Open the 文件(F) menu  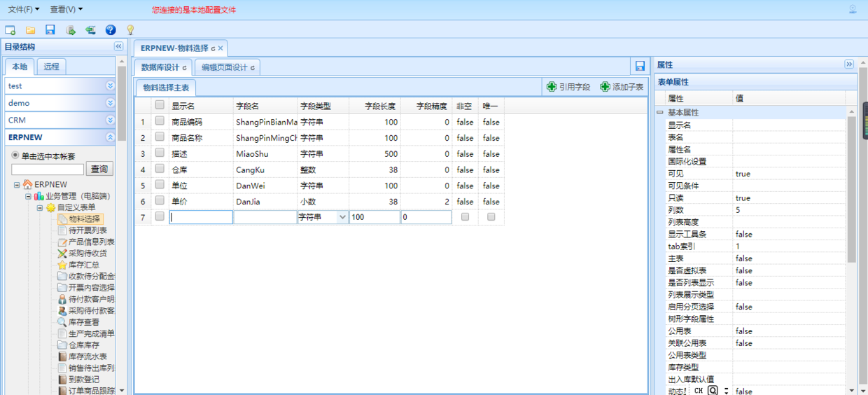coord(23,10)
